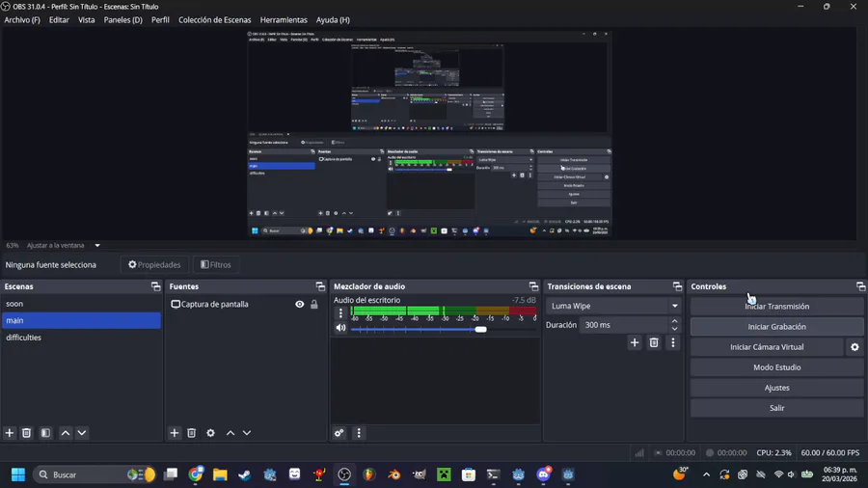
Task: Open advanced audio properties in the mixer toolbar
Action: coord(339,433)
